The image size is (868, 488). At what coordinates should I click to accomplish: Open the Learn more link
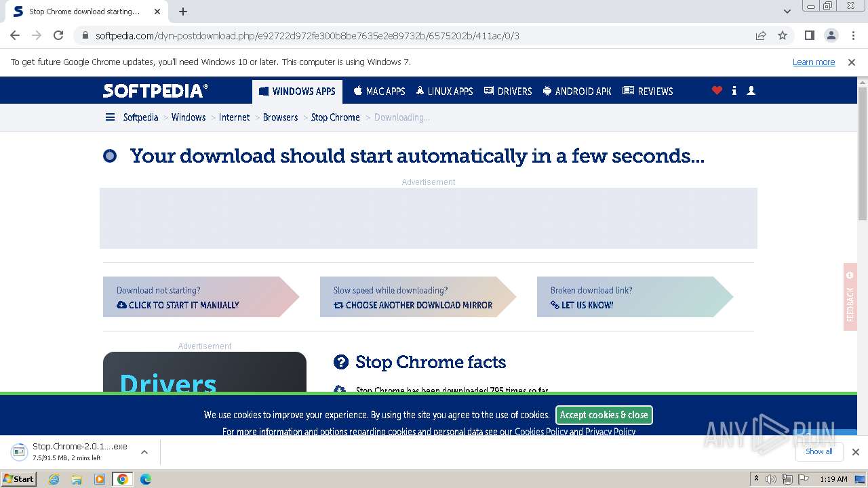click(x=814, y=62)
